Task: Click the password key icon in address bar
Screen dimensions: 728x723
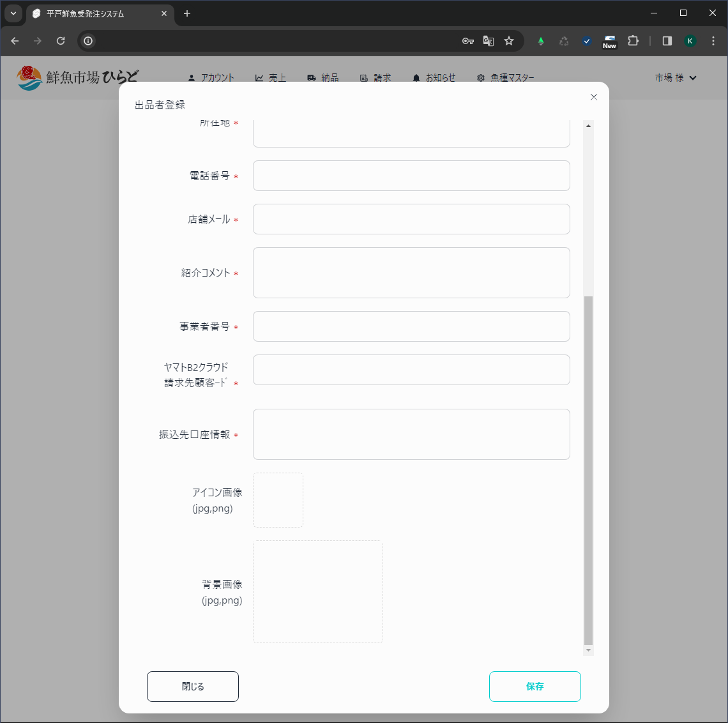Action: 468,41
